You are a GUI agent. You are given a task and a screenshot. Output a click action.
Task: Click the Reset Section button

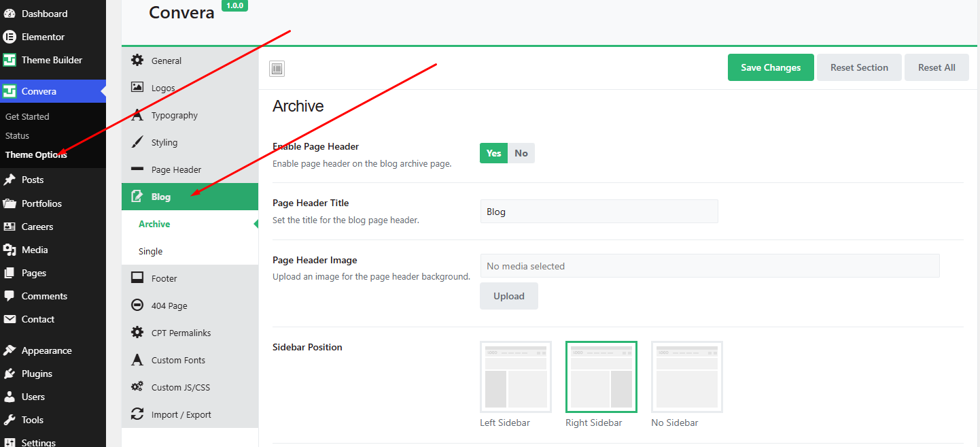(859, 67)
